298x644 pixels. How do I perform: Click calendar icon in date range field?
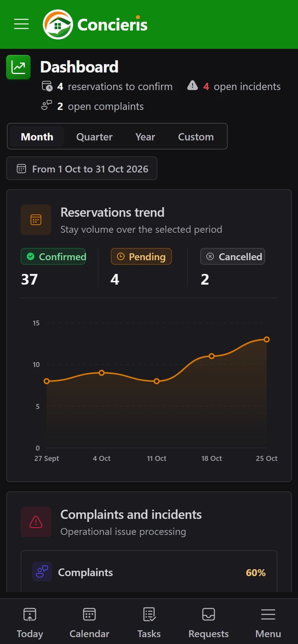click(21, 169)
